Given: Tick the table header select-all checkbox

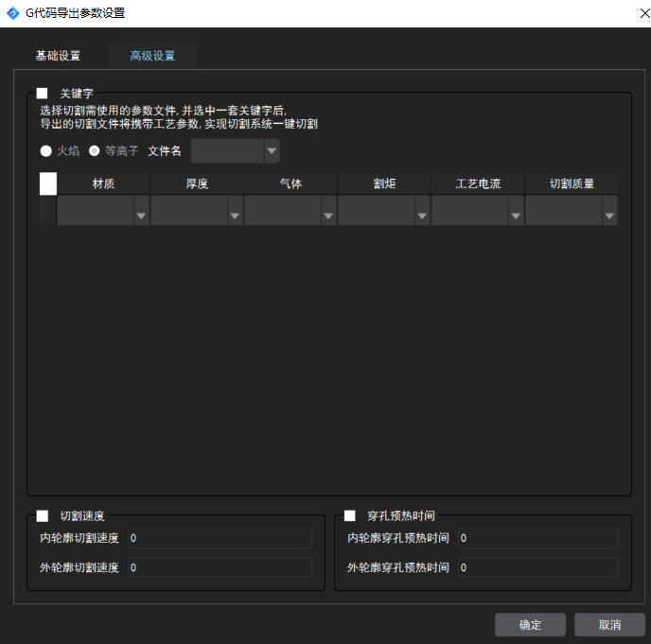Looking at the screenshot, I should 48,183.
